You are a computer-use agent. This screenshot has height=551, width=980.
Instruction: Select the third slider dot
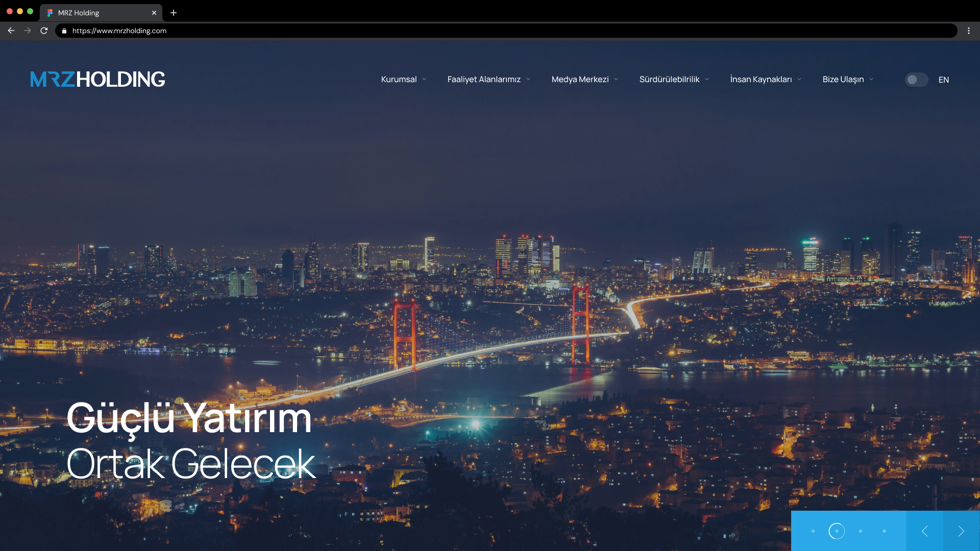tap(861, 531)
